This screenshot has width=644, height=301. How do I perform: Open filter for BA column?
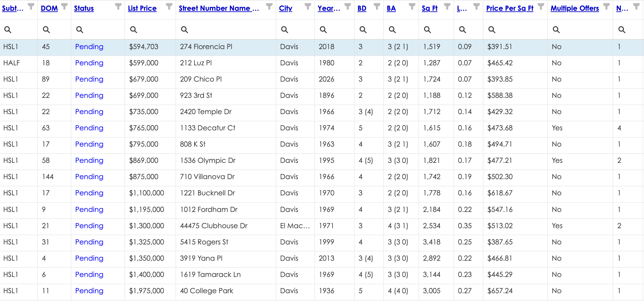(412, 6)
